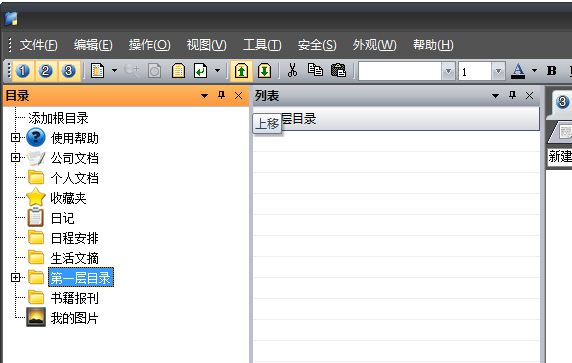Toggle the pin on the 目录 panel
This screenshot has width=572, height=363.
[x=221, y=96]
